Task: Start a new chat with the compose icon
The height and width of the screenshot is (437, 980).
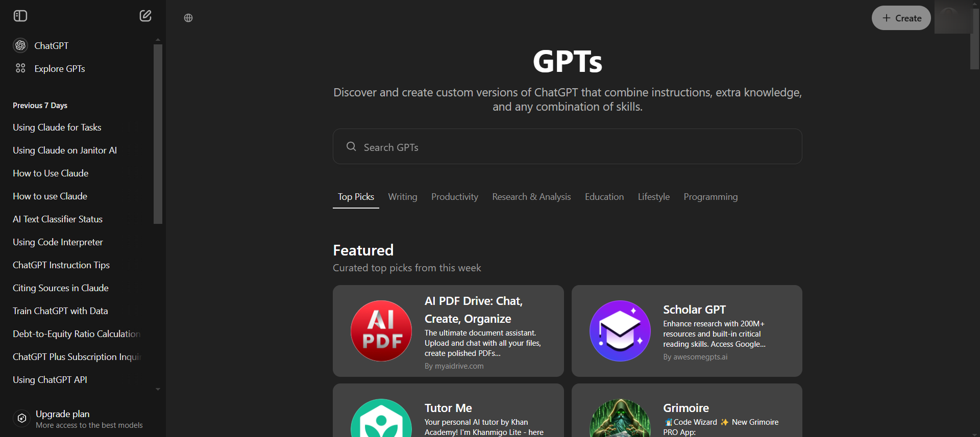Action: 145,16
